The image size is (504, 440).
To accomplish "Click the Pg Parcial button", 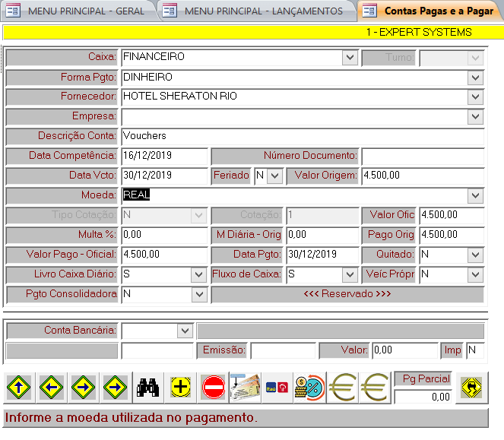I will 426,379.
